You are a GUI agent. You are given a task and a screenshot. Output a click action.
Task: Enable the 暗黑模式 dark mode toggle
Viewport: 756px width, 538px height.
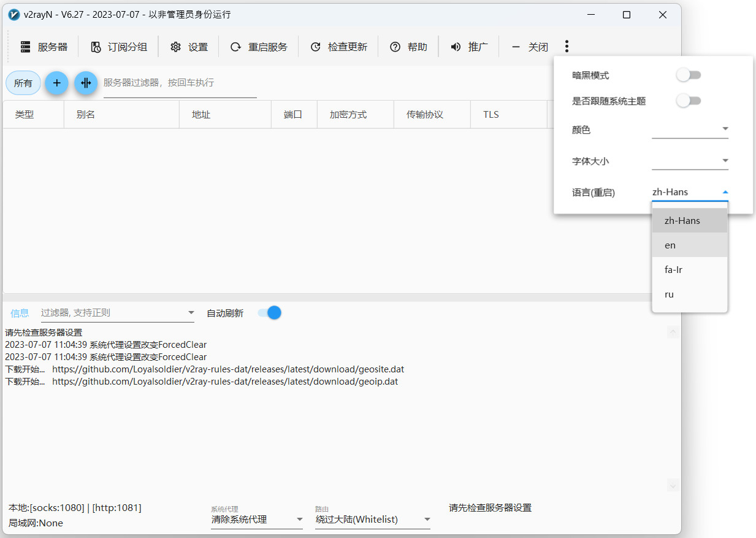coord(689,75)
